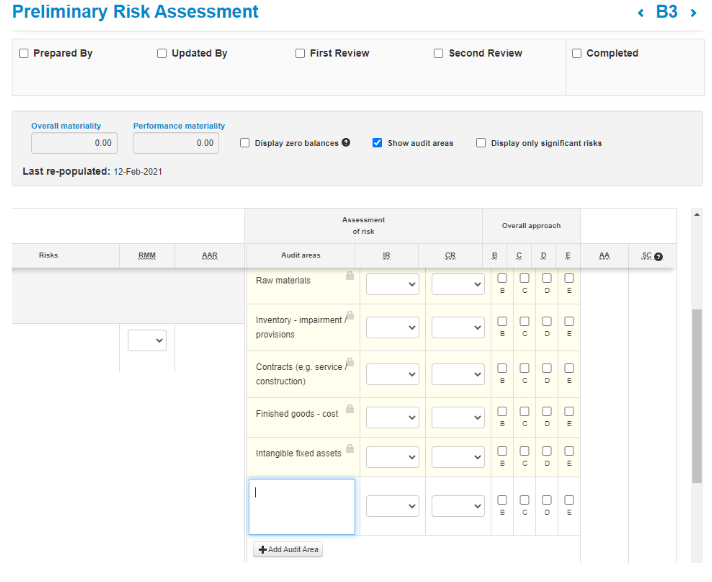Go to previous section using left arrow
Viewport: 712px width, 582px height.
(x=641, y=13)
